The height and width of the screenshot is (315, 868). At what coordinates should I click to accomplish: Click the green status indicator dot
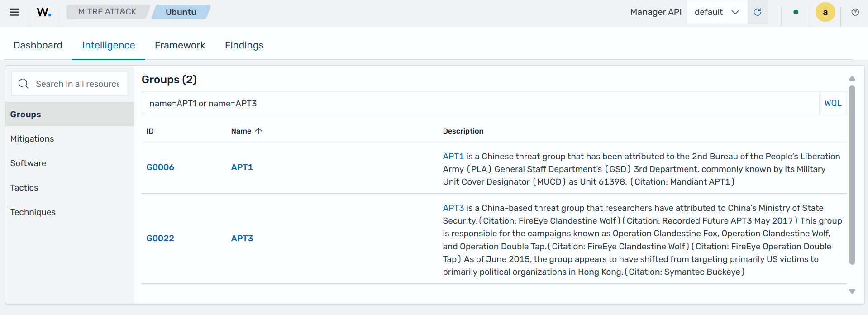coord(796,12)
